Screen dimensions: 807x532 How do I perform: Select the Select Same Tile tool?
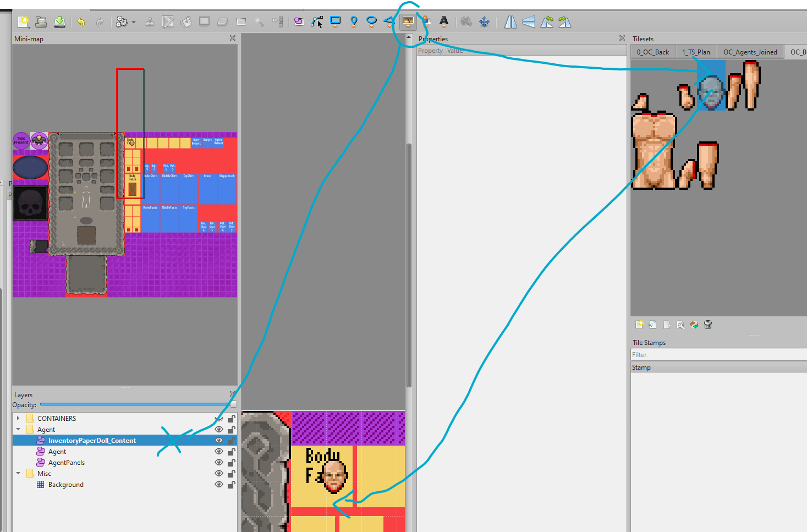[x=278, y=22]
